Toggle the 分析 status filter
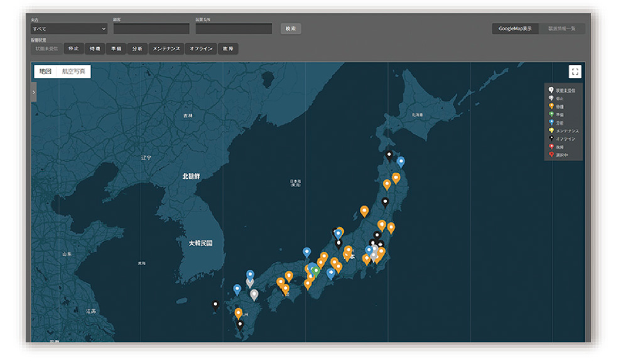This screenshot has width=628, height=364. [138, 49]
